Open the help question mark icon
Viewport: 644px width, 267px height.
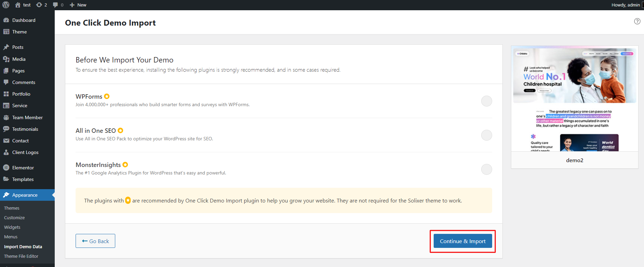point(637,21)
